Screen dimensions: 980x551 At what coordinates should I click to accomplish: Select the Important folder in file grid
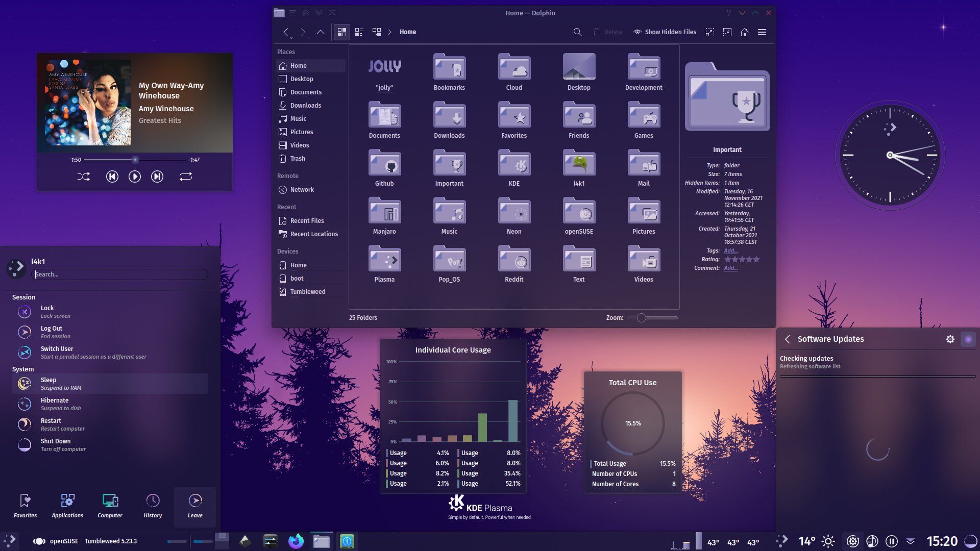449,168
